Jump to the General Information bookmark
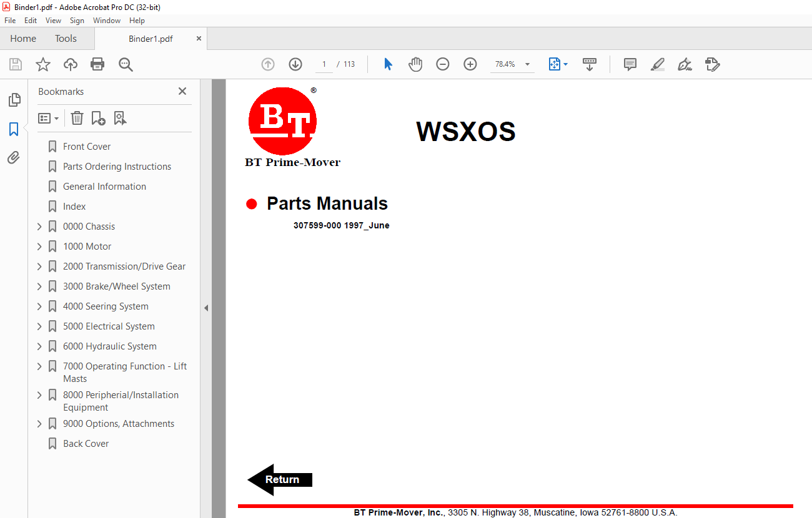 (104, 187)
